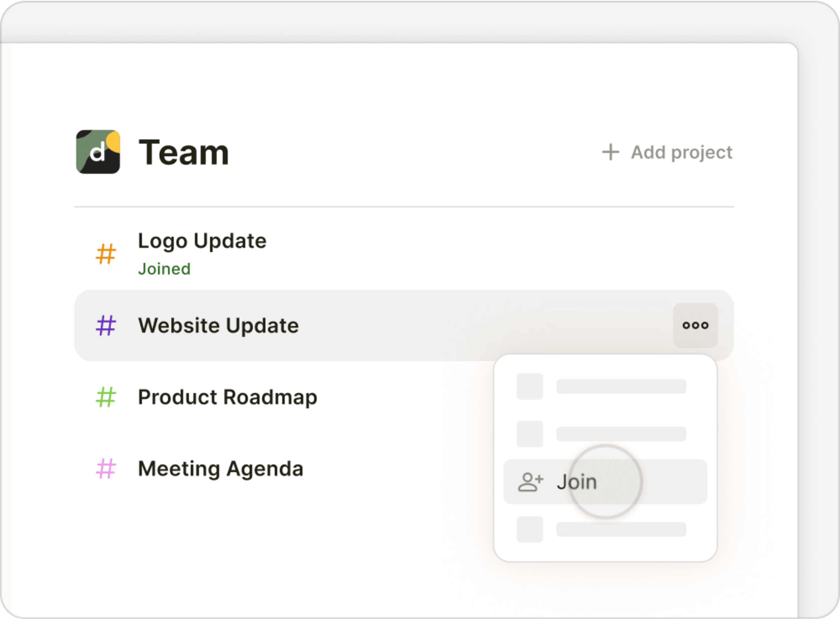The image size is (840, 619).
Task: Click the Team heading title
Action: pyautogui.click(x=183, y=152)
